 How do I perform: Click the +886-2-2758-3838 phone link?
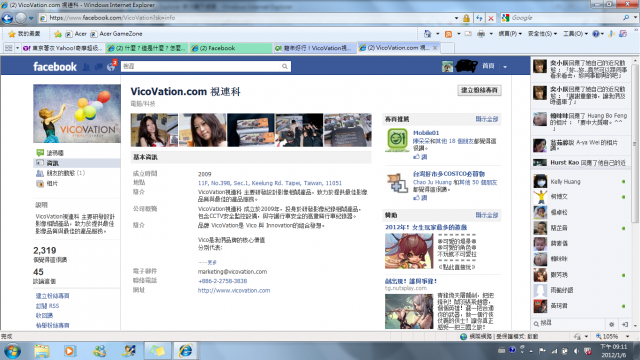coord(222,281)
